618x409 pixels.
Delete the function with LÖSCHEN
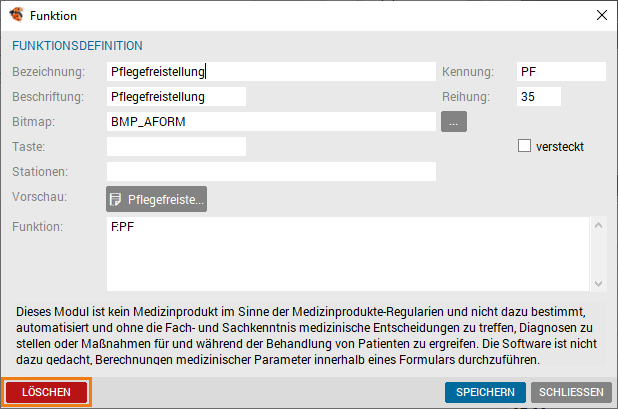pyautogui.click(x=47, y=392)
